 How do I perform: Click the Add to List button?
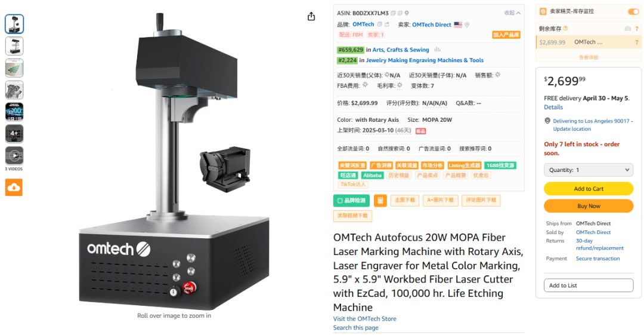click(x=589, y=285)
